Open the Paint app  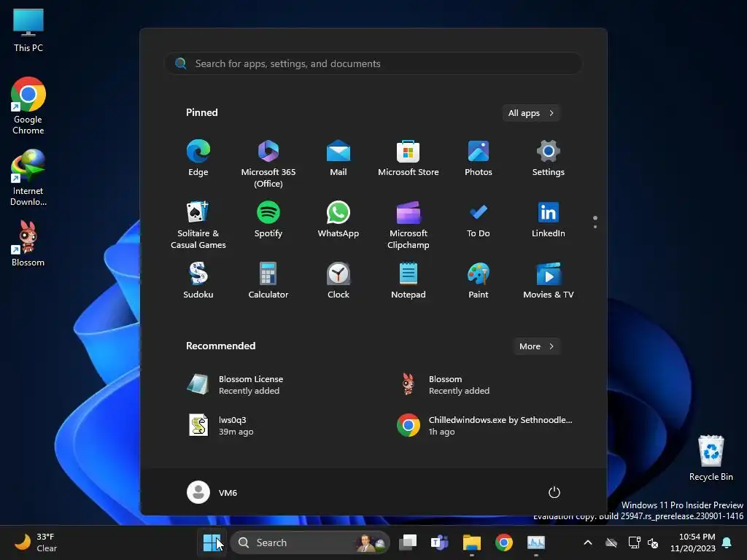pos(479,281)
